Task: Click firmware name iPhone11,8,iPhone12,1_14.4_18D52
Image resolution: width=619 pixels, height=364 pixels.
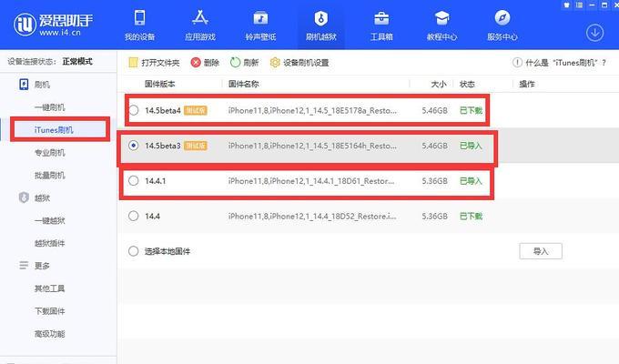Action: pos(312,216)
